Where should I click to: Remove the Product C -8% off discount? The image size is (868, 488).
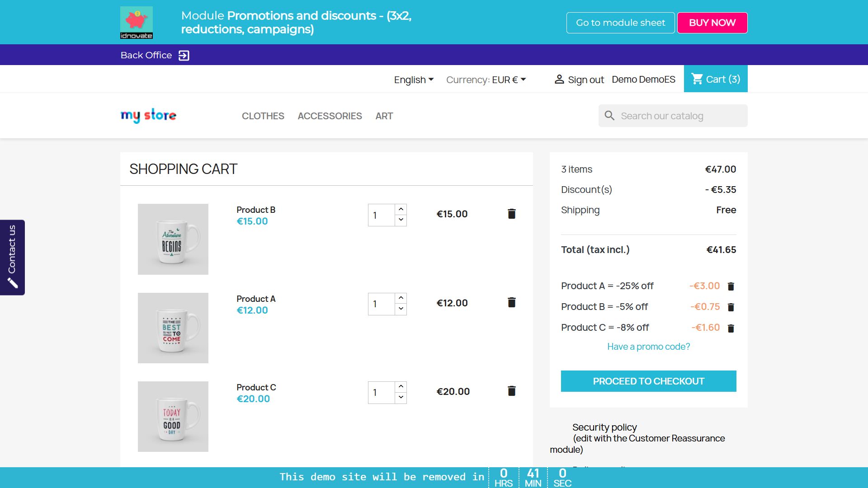(x=731, y=328)
